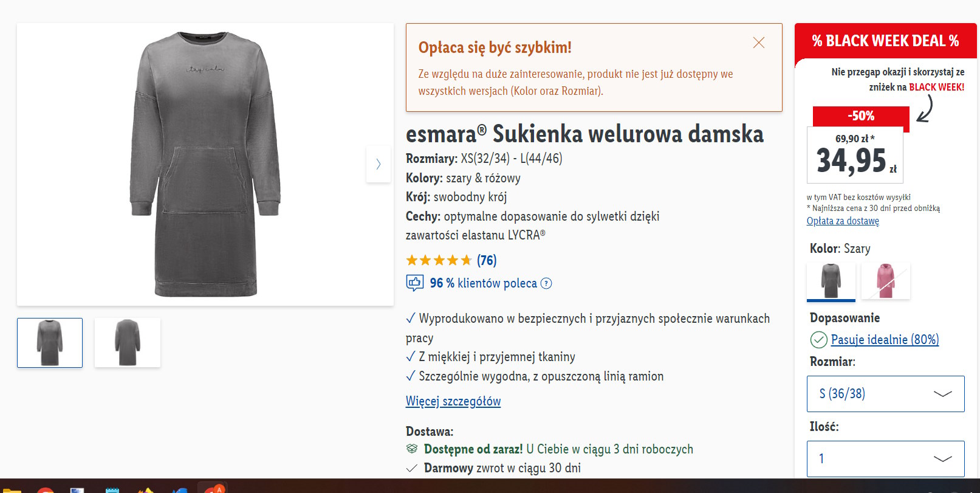Viewport: 980px width, 493px height.
Task: Click the '% BLACK WEEK DEAL %' banner
Action: click(885, 41)
